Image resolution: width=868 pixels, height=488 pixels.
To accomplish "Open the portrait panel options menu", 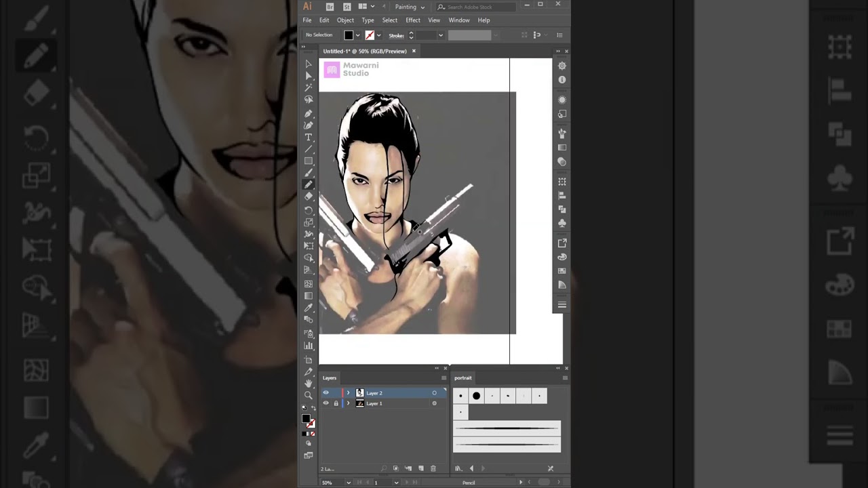I will (565, 378).
